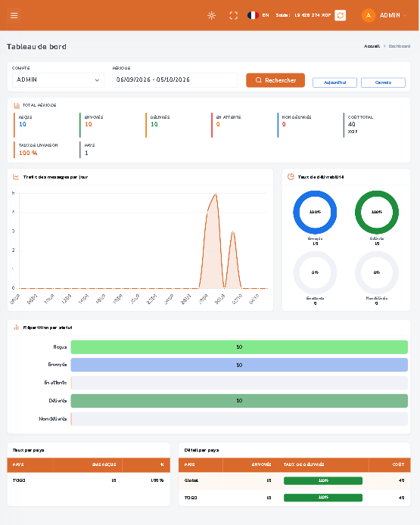Click the Ce mois quick filter
The image size is (420, 525).
point(383,82)
